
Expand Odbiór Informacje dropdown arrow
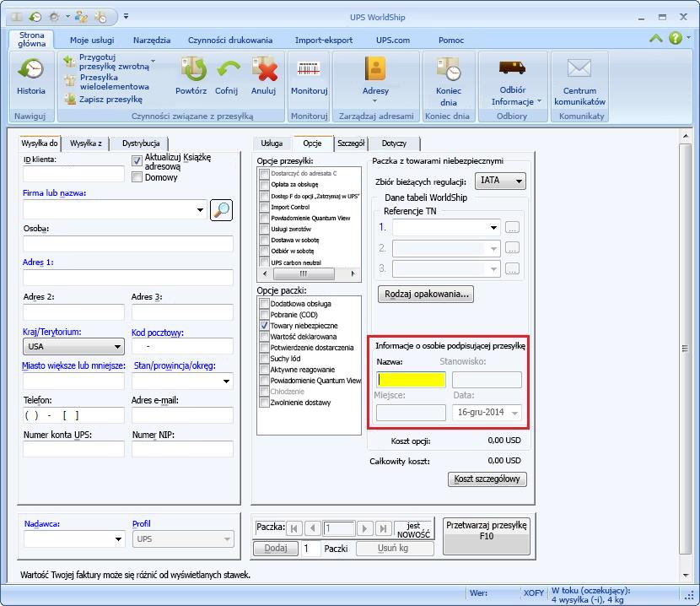tap(539, 101)
